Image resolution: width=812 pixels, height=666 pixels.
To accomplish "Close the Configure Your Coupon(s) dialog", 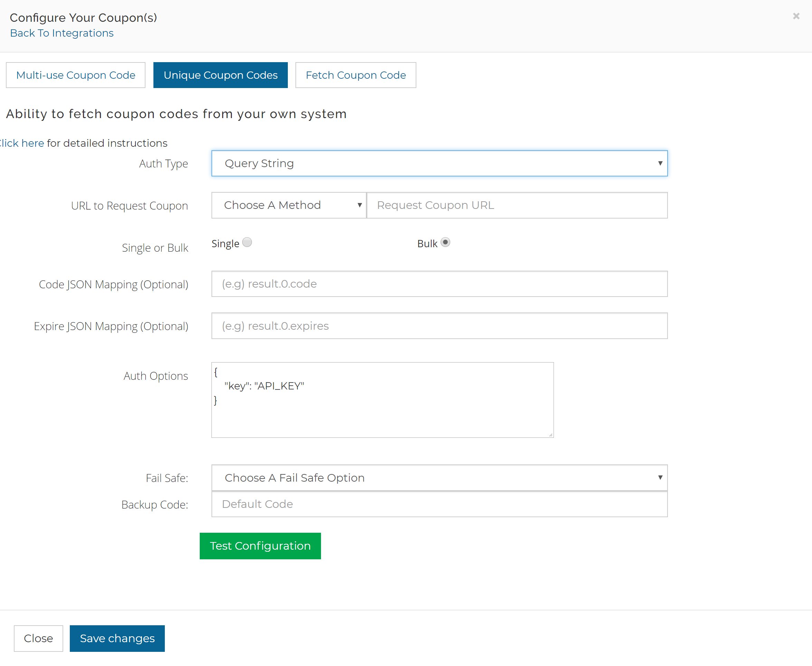I will tap(796, 16).
